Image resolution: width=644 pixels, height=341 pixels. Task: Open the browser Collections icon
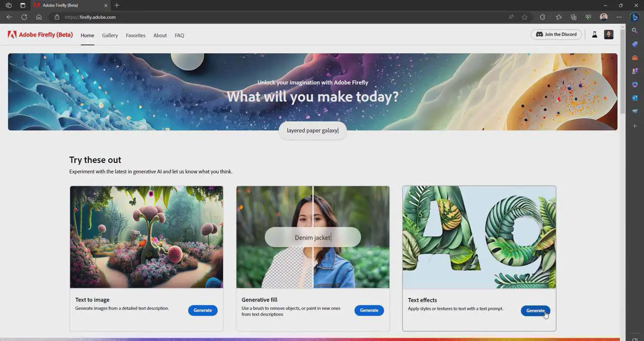tap(574, 17)
